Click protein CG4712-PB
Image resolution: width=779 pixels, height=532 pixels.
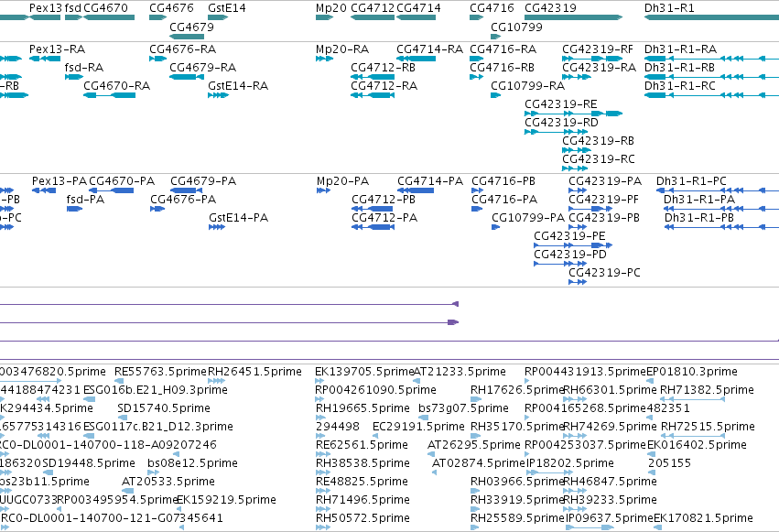pos(373,209)
